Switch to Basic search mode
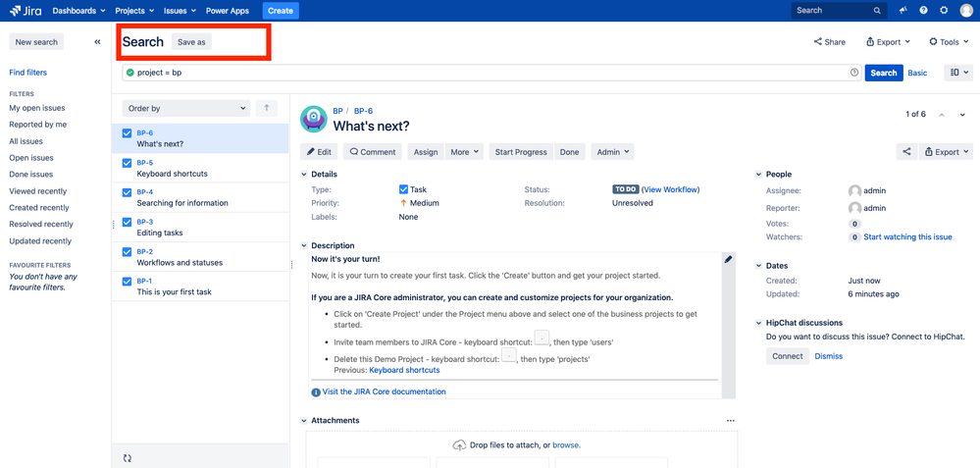980x468 pixels. pyautogui.click(x=917, y=73)
